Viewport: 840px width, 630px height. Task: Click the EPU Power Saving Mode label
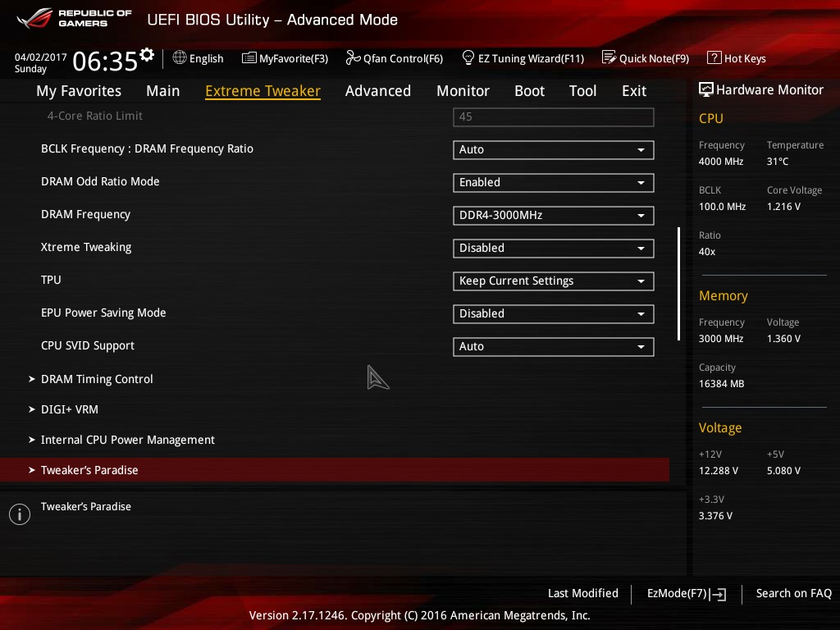tap(103, 313)
